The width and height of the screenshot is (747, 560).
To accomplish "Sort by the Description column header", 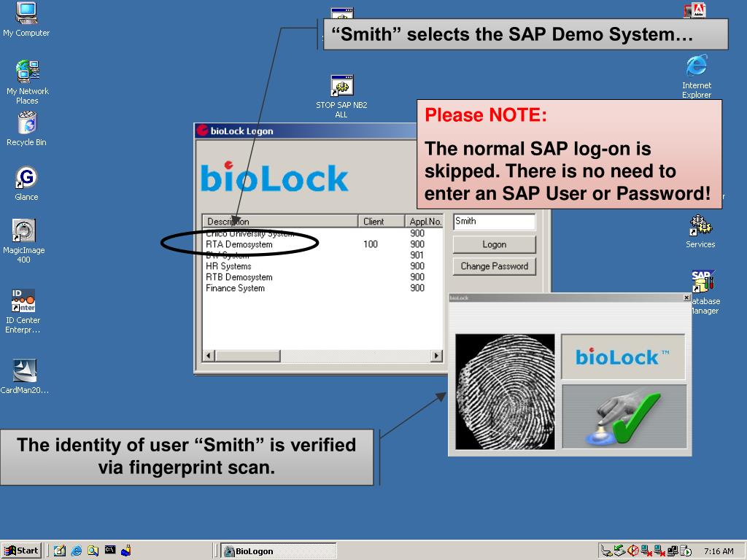I will coord(280,222).
